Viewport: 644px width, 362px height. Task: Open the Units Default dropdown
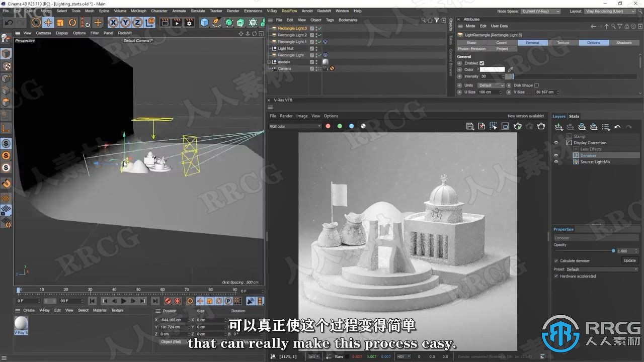pyautogui.click(x=491, y=85)
